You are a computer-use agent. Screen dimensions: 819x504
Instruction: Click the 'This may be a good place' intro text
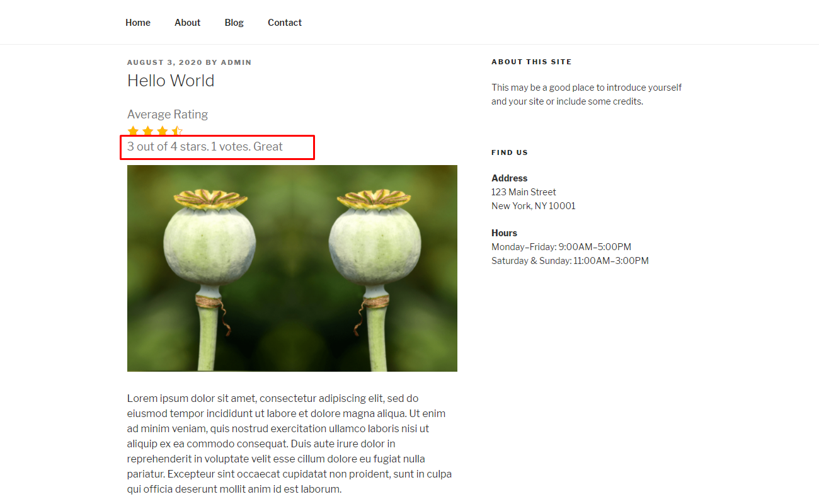tap(587, 94)
